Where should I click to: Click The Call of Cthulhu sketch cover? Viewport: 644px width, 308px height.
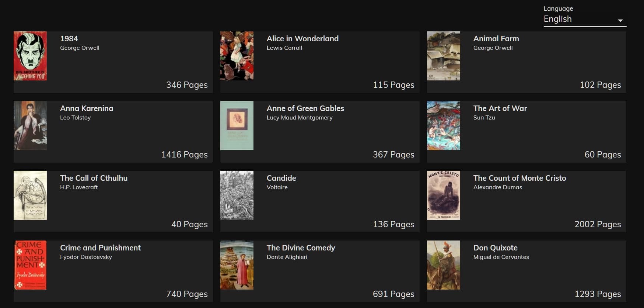pos(30,195)
